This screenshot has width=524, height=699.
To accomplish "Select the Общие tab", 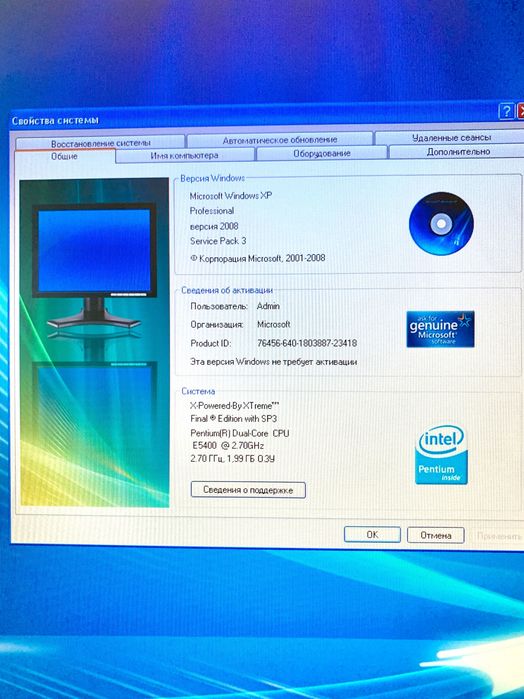I will pyautogui.click(x=64, y=156).
